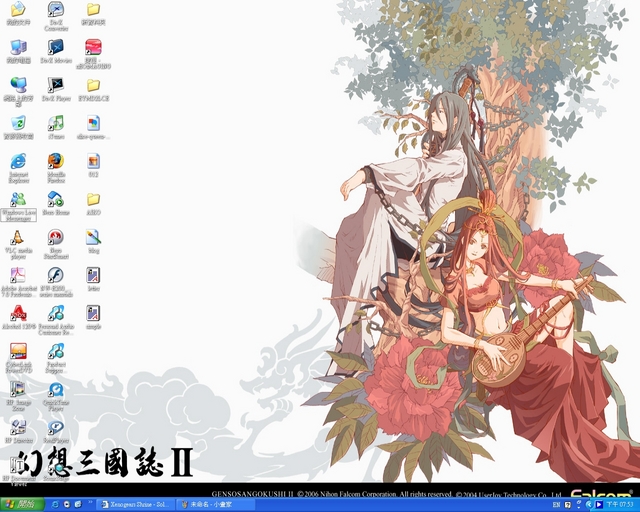
Task: Open the letter document icon
Action: pyautogui.click(x=93, y=275)
